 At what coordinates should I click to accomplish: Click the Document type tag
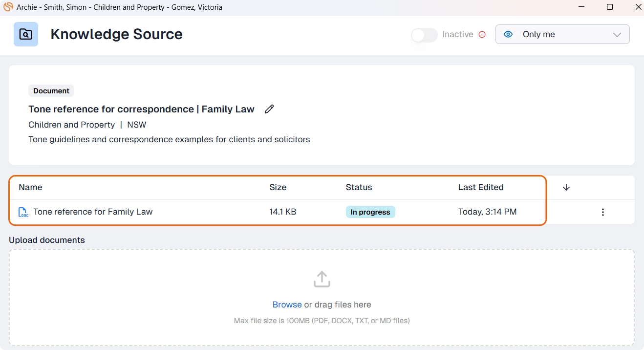point(51,91)
